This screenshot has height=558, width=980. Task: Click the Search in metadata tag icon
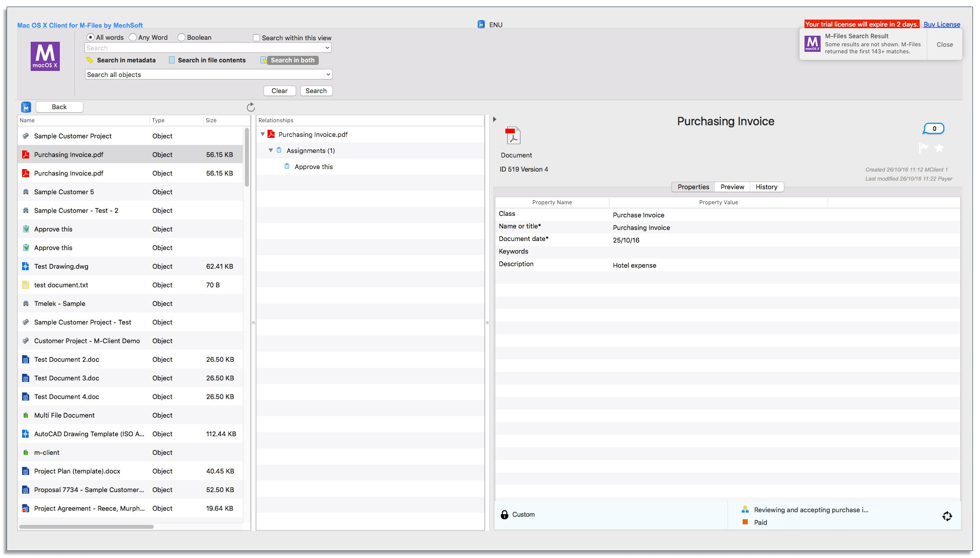click(90, 60)
